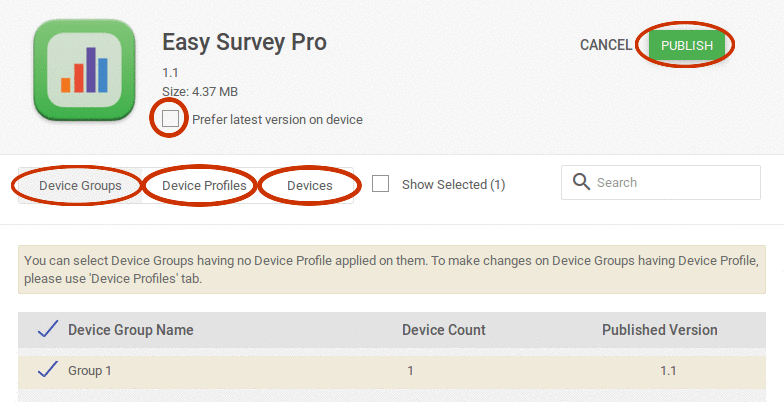The image size is (784, 402).
Task: Toggle the select-all checkmark in table header
Action: 48,330
